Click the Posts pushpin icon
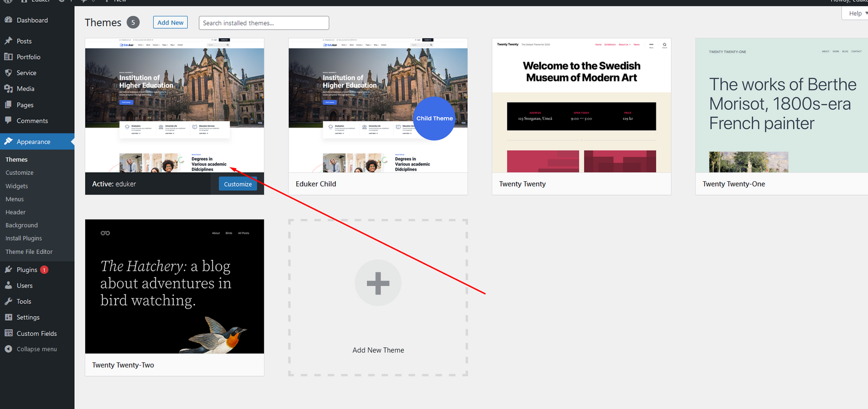 [8, 41]
